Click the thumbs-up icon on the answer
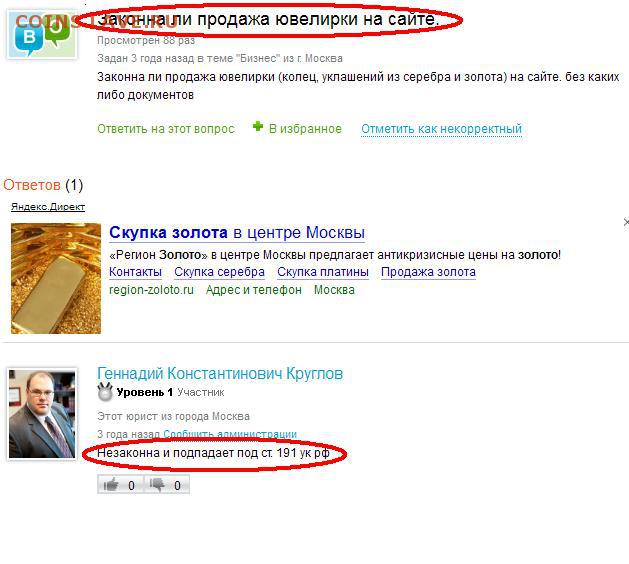 click(x=111, y=485)
